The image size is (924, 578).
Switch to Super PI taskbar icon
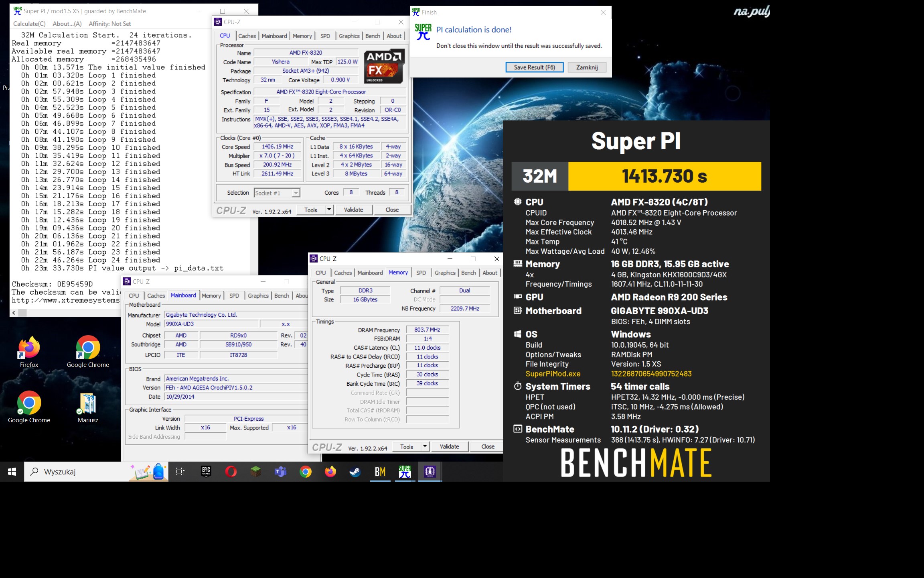[405, 472]
